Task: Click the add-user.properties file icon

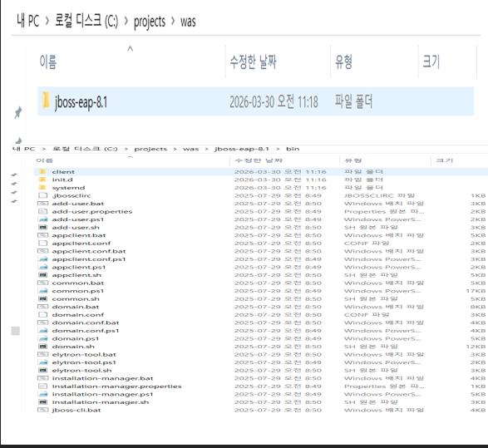Action: (x=42, y=211)
